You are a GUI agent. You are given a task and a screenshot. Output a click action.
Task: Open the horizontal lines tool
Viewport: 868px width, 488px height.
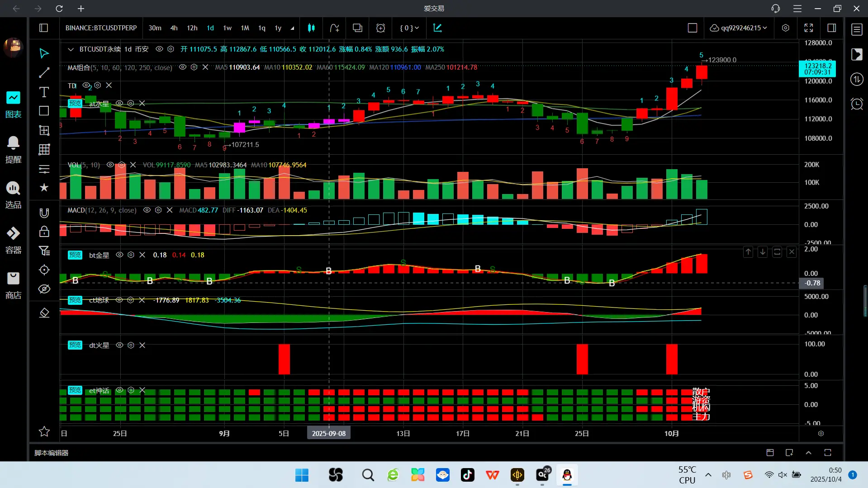[44, 169]
